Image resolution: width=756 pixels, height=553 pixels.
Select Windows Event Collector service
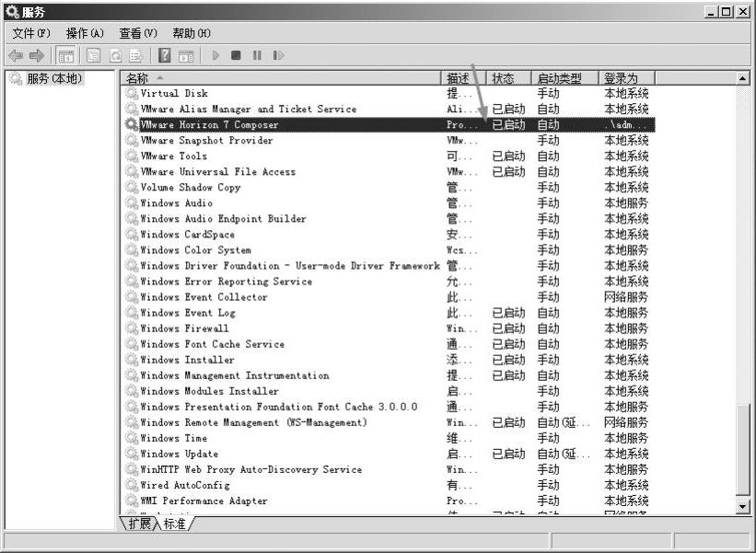[x=388, y=296]
